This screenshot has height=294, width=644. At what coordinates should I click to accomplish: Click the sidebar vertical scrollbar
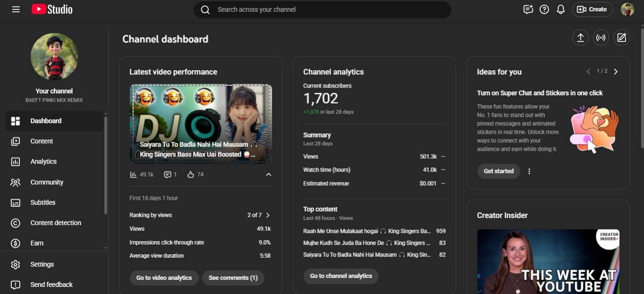coord(106,165)
